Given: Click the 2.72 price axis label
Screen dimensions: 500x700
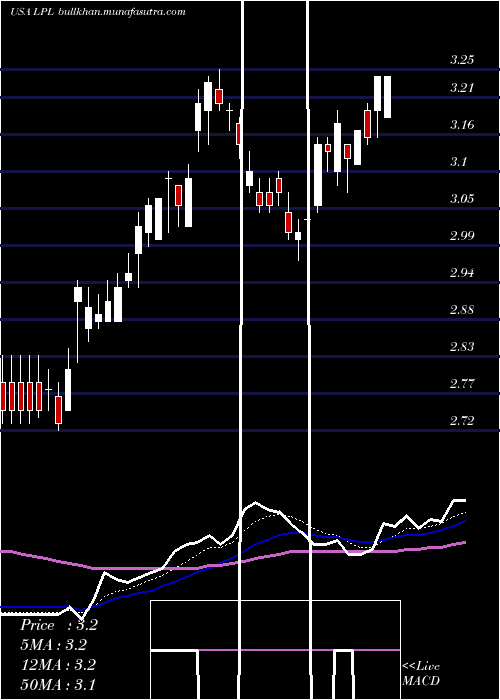Looking at the screenshot, I should pos(462,421).
